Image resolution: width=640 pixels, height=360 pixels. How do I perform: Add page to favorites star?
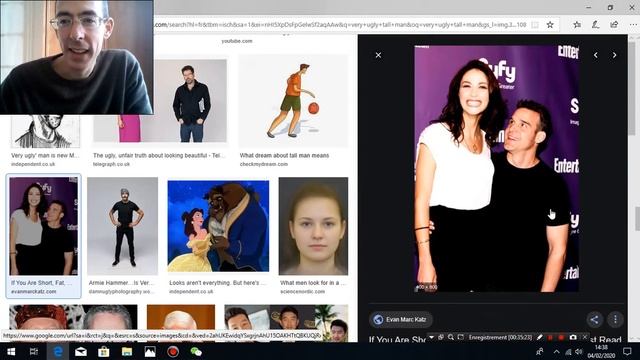[x=550, y=24]
